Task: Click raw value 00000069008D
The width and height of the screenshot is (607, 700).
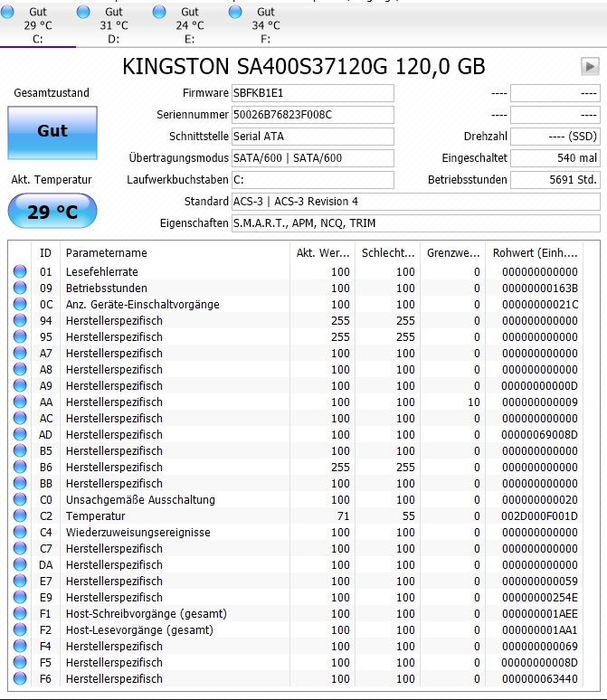Action: click(539, 435)
